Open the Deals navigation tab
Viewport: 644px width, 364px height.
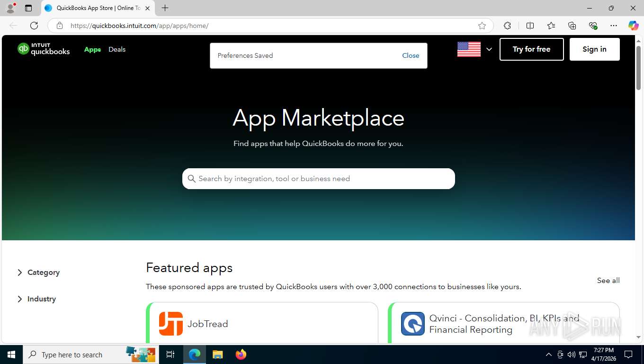[117, 49]
